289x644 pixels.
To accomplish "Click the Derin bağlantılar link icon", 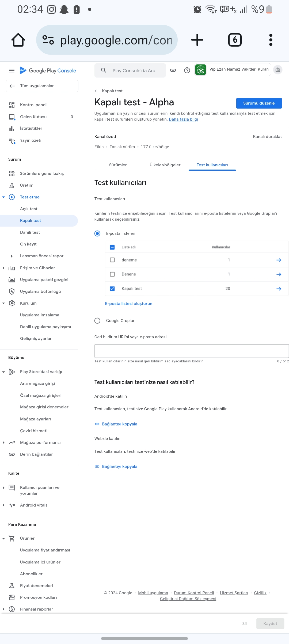I will point(12,454).
